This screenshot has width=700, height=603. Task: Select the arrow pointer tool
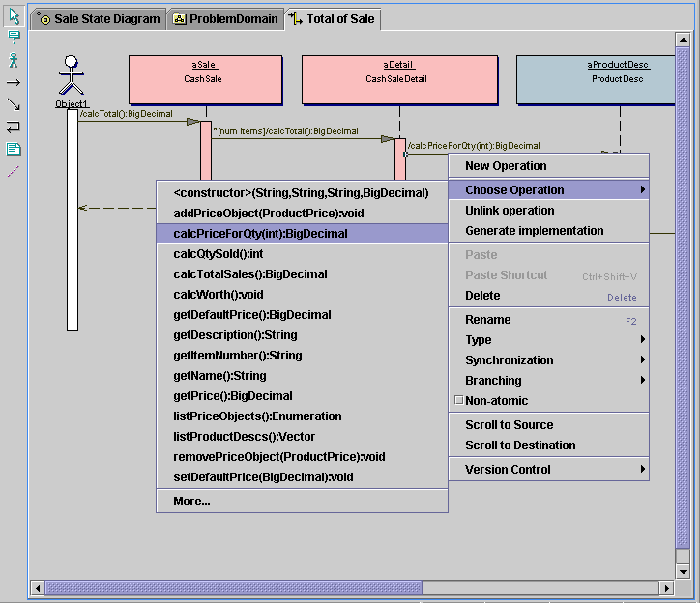point(14,16)
